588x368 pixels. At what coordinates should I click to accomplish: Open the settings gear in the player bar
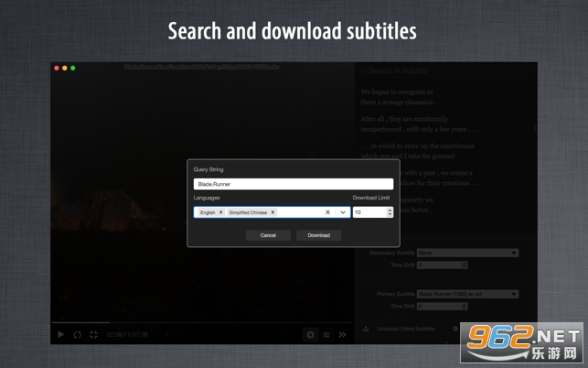(310, 335)
